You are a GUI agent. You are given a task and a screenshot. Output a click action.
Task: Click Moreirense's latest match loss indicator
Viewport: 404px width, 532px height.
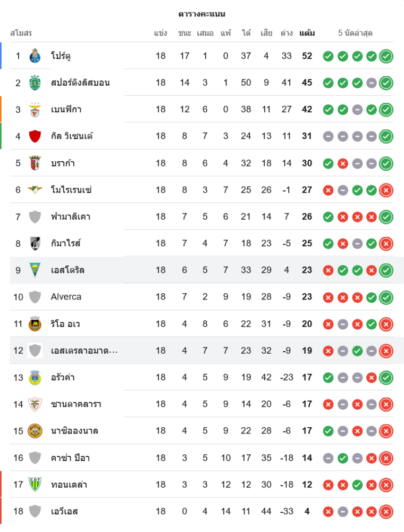click(386, 190)
